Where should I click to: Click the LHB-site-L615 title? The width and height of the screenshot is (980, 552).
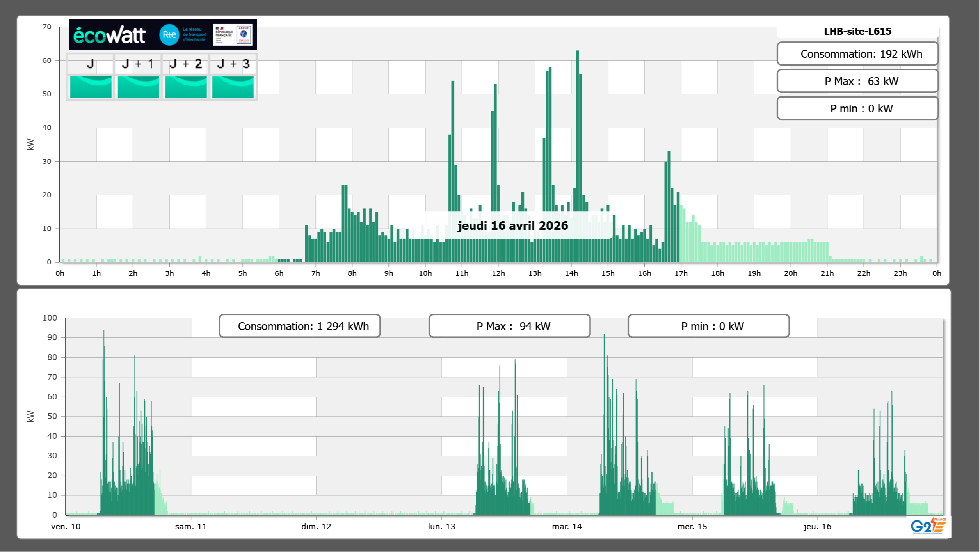pos(857,31)
